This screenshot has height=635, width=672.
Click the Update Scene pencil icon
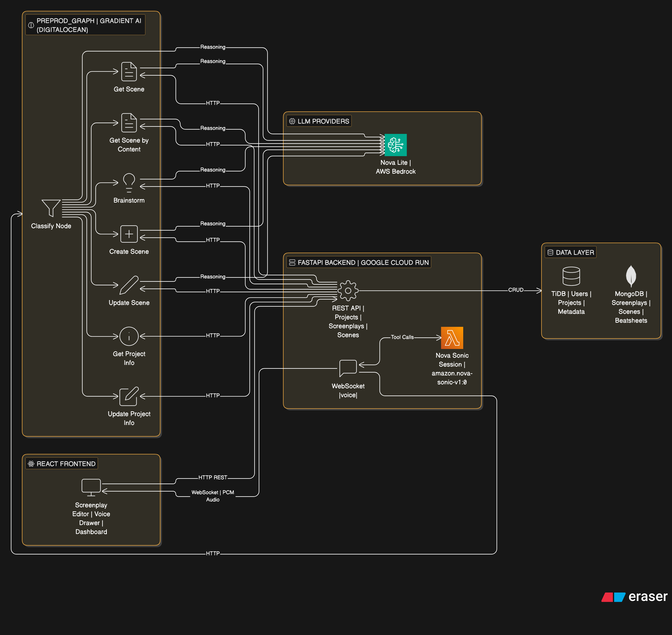(129, 285)
